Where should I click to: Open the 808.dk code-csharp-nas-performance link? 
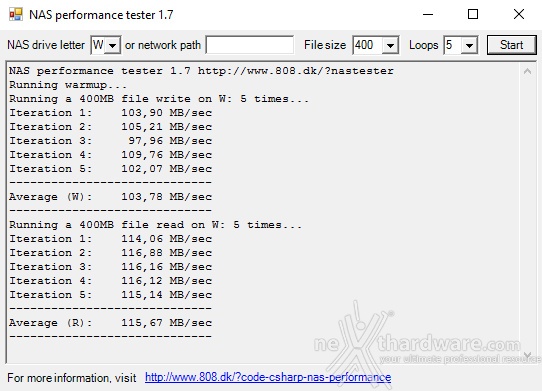tap(268, 377)
